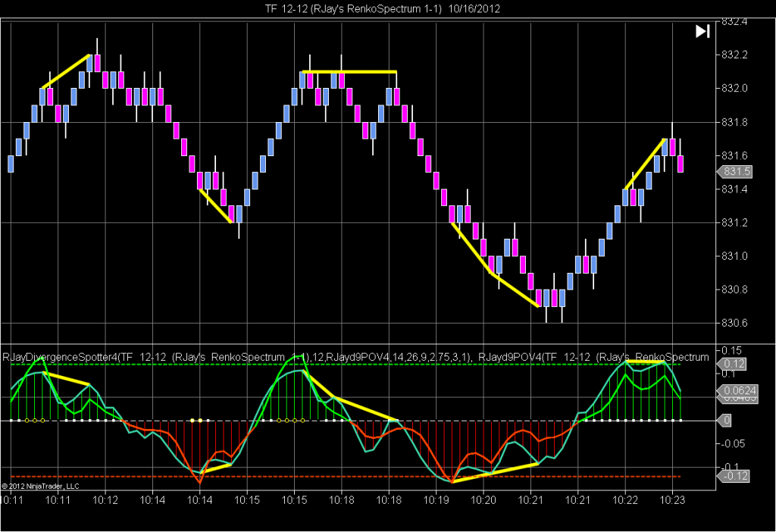Click the 0.0624 indicator value marker
776x532 pixels.
point(737,391)
